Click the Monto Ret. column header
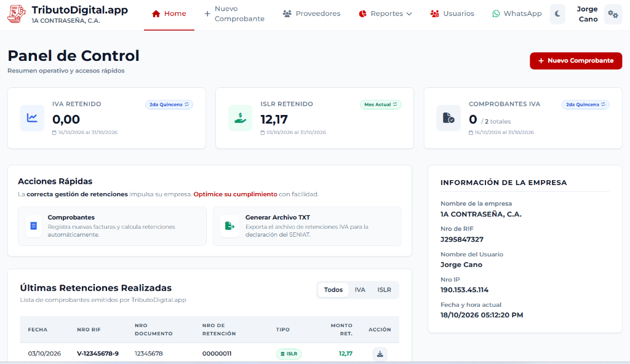The height and width of the screenshot is (364, 630). [341, 330]
